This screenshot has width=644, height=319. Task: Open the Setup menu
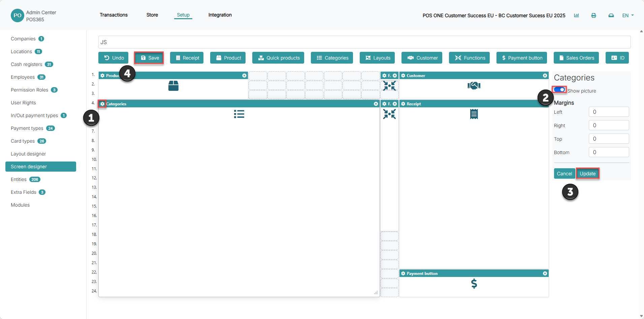183,15
